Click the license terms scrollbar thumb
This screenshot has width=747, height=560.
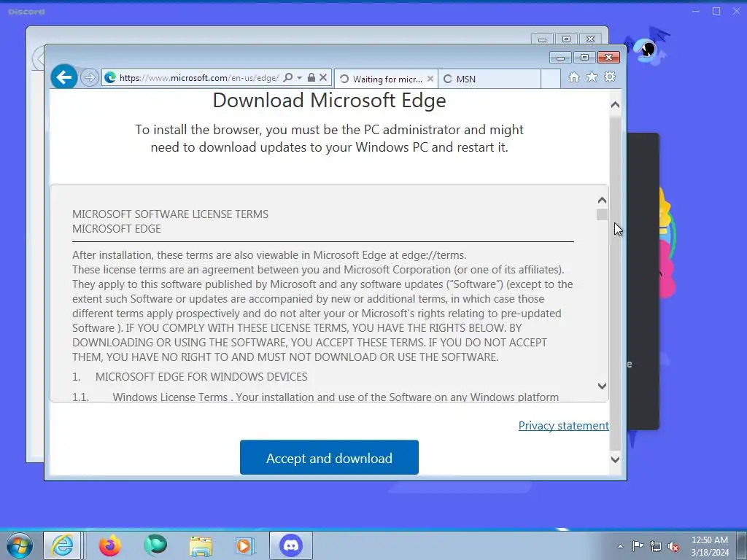(602, 215)
